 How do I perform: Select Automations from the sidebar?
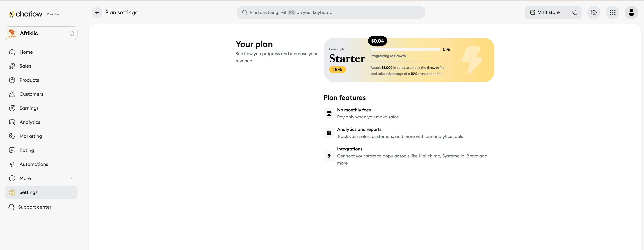pos(34,164)
